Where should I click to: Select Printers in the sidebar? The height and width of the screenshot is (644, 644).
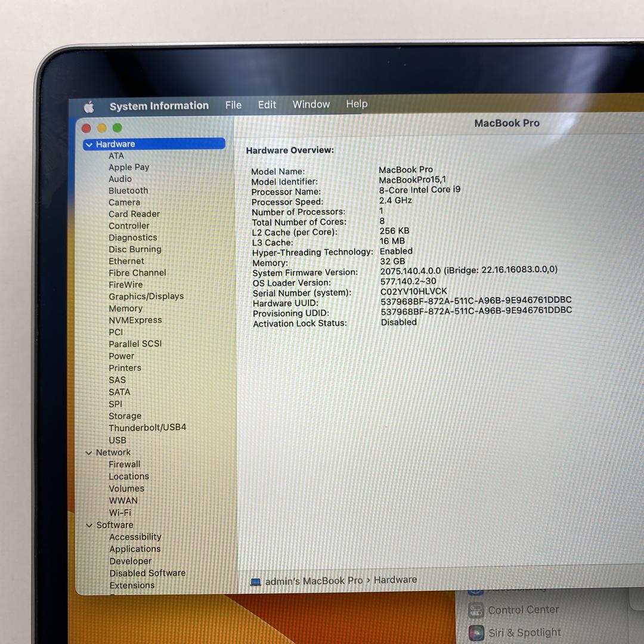click(125, 368)
